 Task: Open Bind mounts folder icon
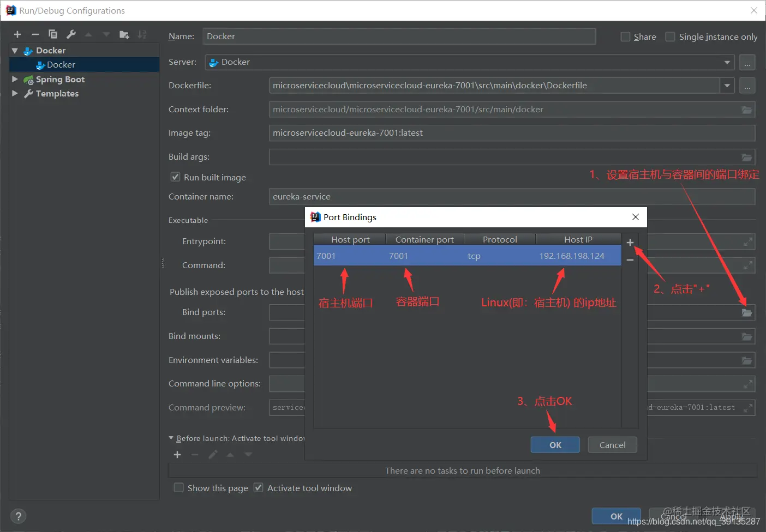[747, 336]
